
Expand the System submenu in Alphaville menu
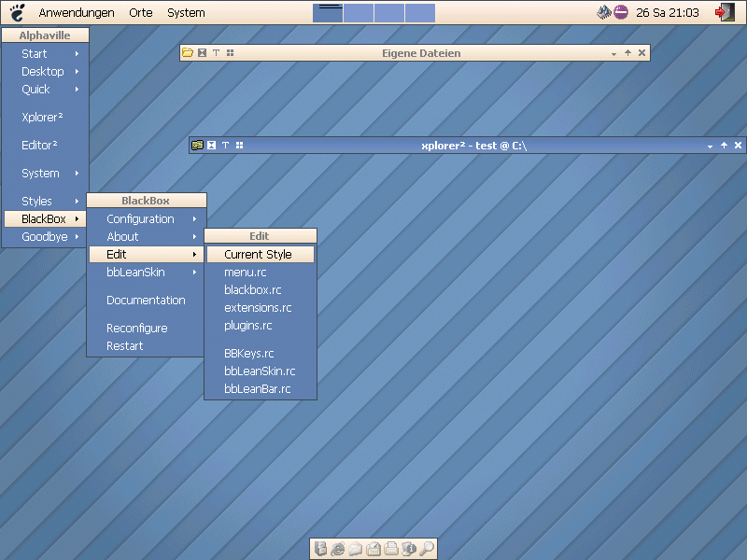46,174
